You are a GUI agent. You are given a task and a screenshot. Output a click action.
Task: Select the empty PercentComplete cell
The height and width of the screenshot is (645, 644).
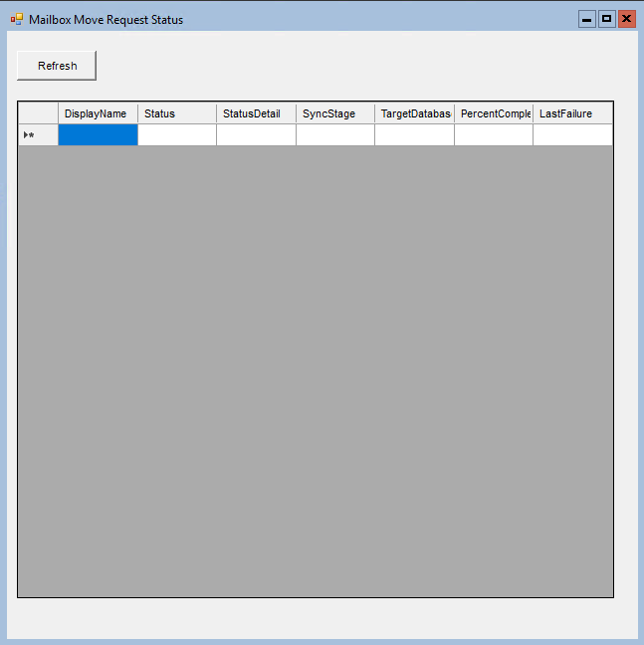click(494, 135)
